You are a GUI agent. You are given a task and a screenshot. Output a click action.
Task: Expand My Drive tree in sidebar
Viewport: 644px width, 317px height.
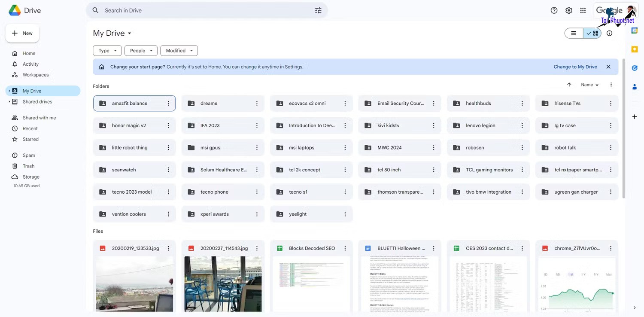coord(9,91)
